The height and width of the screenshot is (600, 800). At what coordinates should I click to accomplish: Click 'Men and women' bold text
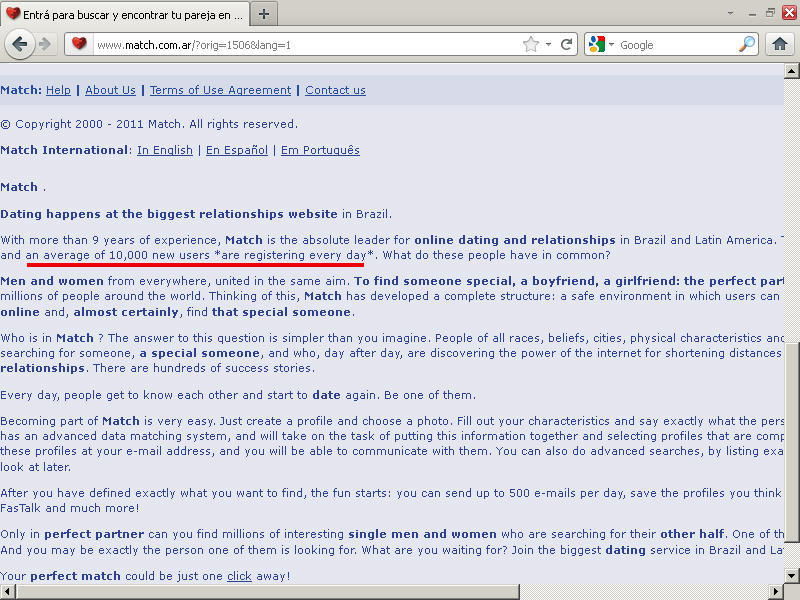pyautogui.click(x=52, y=281)
